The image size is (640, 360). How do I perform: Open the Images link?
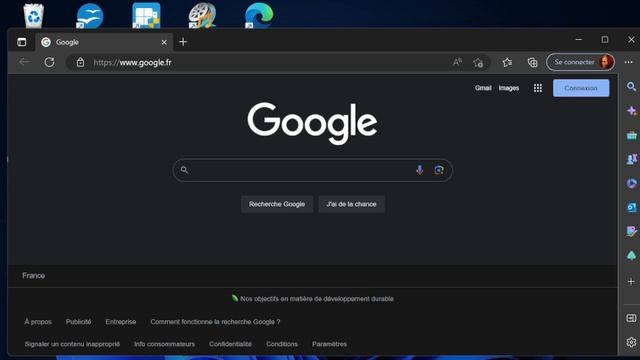click(x=509, y=88)
